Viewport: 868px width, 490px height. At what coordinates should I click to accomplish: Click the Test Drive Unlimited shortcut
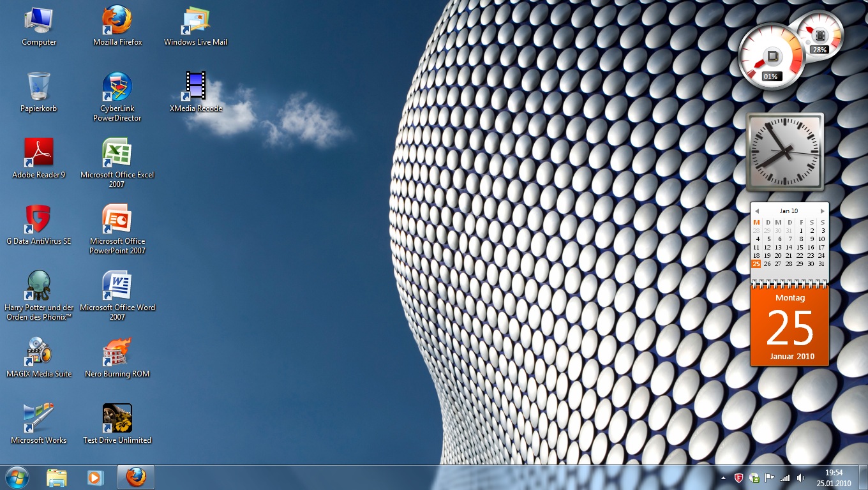[117, 419]
